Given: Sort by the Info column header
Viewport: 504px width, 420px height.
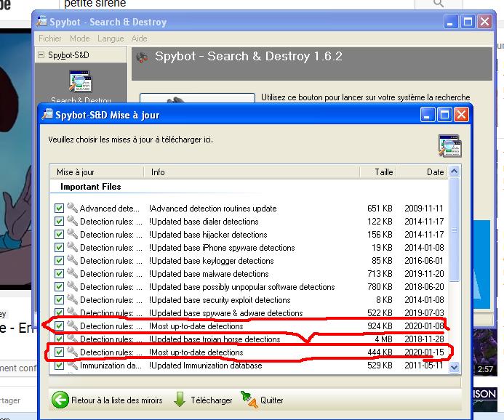Looking at the screenshot, I should pos(251,172).
